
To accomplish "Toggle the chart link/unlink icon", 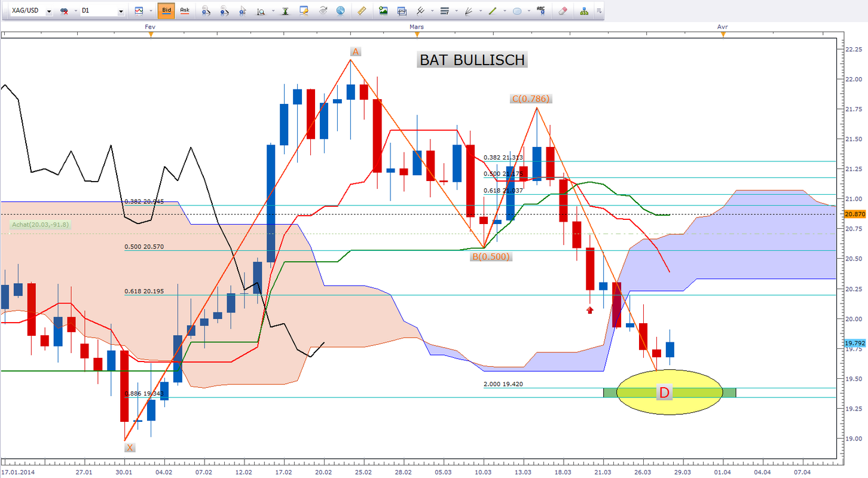I will click(x=64, y=11).
